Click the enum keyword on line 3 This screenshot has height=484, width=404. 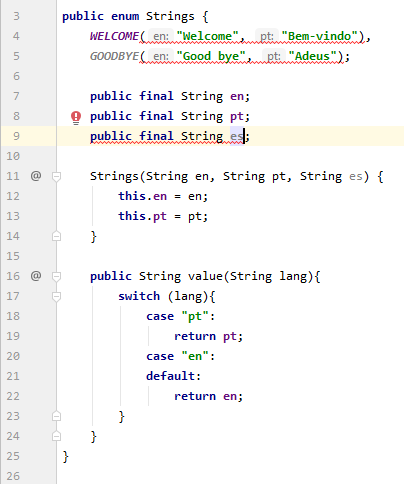pyautogui.click(x=125, y=16)
